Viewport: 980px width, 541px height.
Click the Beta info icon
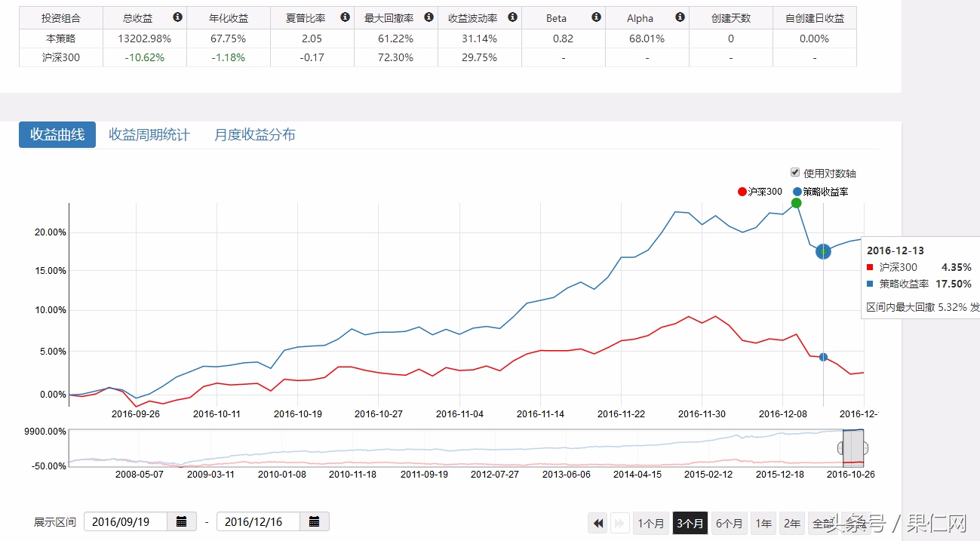tap(596, 17)
